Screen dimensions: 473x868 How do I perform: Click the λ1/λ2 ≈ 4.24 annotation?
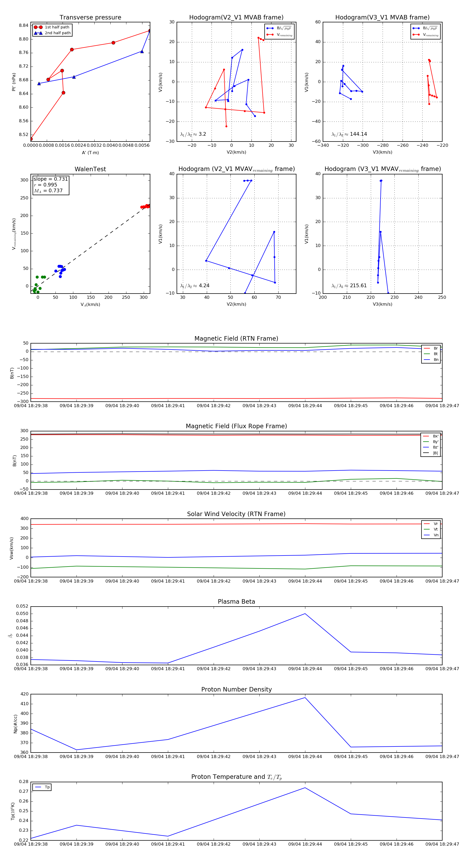(x=194, y=286)
